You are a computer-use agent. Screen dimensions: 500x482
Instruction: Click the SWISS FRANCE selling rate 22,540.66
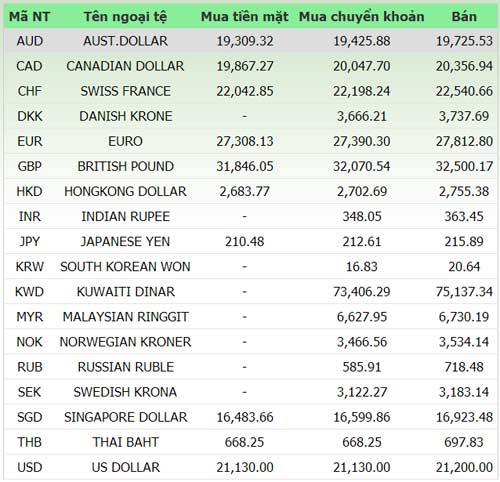point(464,91)
